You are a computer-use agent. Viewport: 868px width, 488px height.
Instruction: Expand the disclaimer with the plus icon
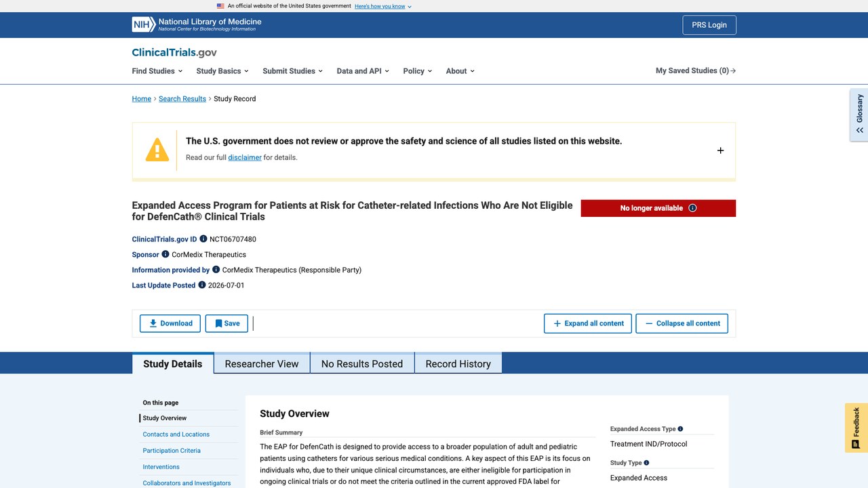point(720,150)
